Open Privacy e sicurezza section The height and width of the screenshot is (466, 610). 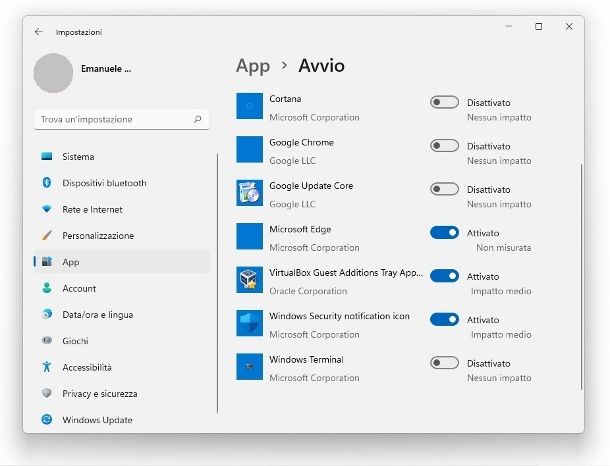(x=122, y=393)
